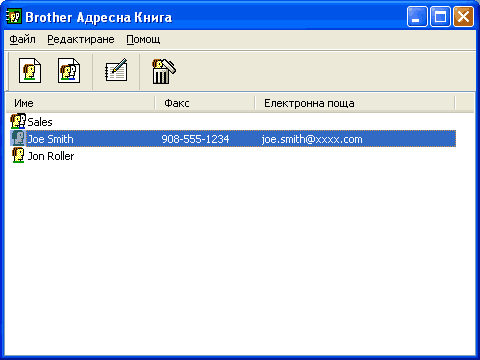Maximize the address book window
The image size is (480, 360).
[x=440, y=16]
